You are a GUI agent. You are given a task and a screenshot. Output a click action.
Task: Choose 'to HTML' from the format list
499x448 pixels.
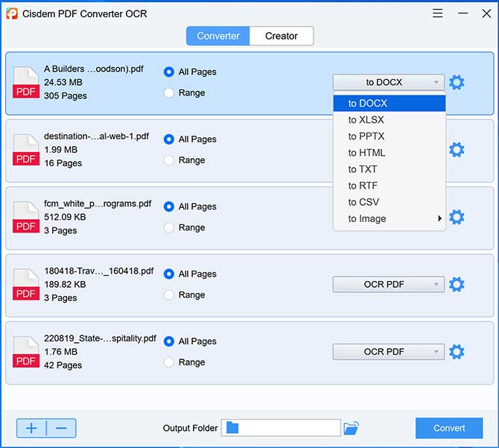point(366,153)
